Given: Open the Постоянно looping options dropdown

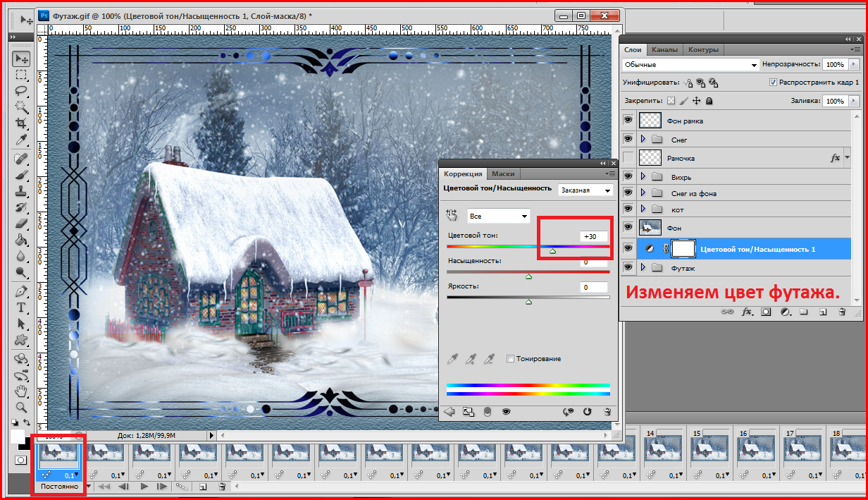Looking at the screenshot, I should point(64,487).
